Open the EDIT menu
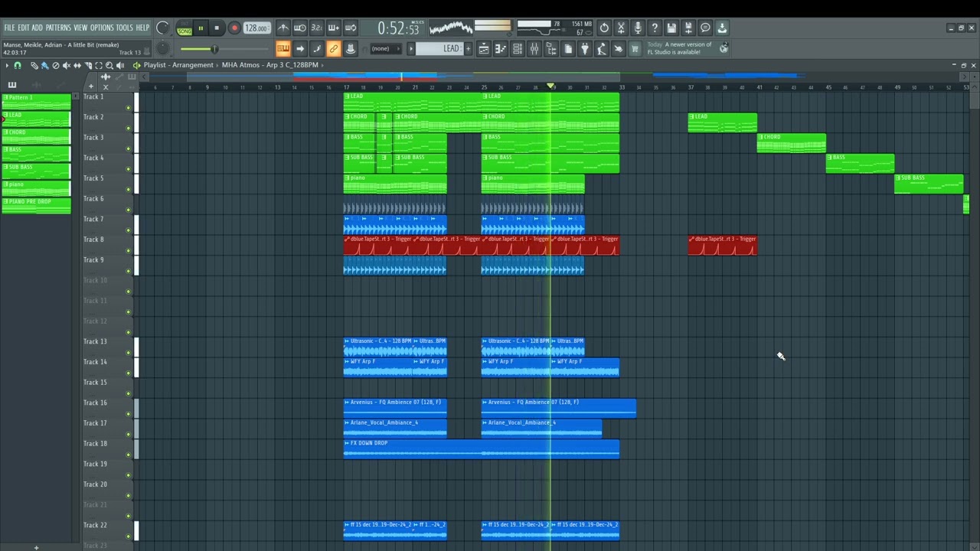The height and width of the screenshot is (551, 980). point(23,28)
